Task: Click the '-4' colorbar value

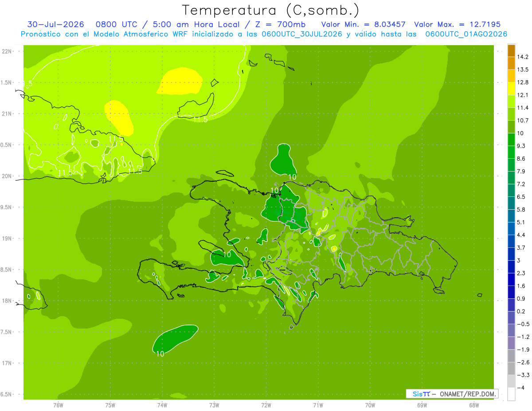Action: pos(521,388)
